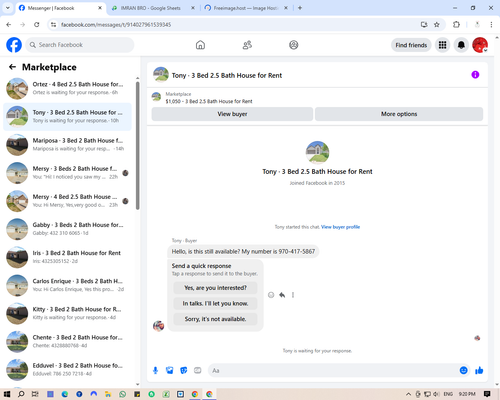Focus the Aa message input field
Screen dimensions: 500x400
coord(333,370)
